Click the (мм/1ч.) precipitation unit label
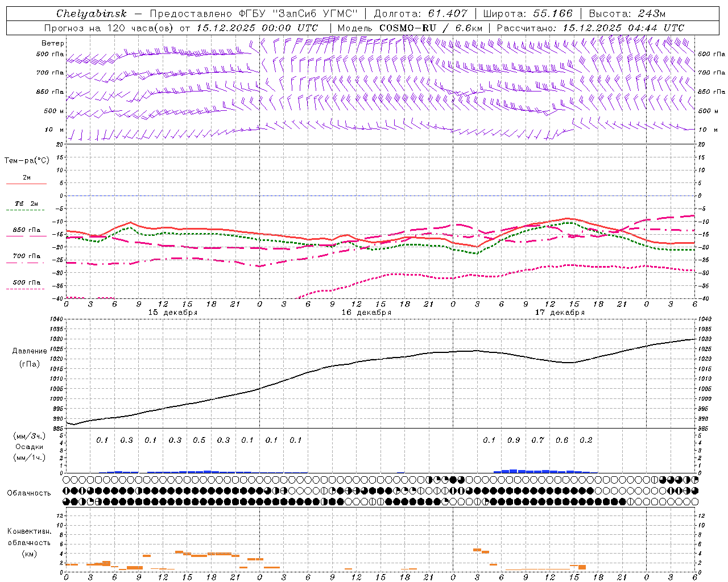The height and width of the screenshot is (582, 728). point(30,458)
